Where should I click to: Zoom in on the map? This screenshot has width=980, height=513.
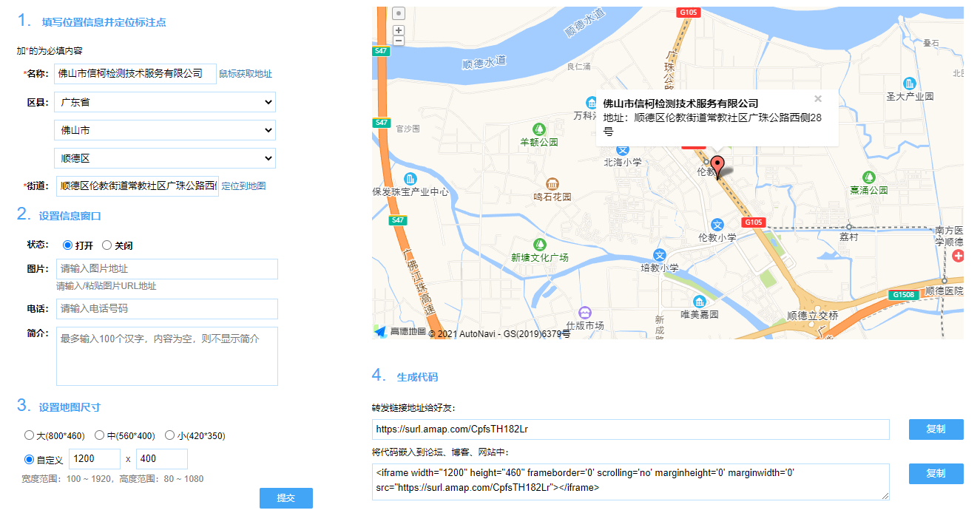399,30
